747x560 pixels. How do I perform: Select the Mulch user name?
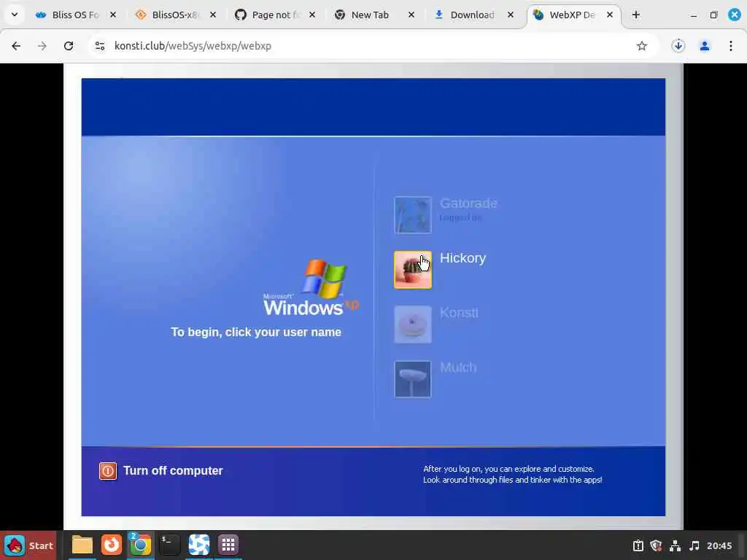pos(458,367)
